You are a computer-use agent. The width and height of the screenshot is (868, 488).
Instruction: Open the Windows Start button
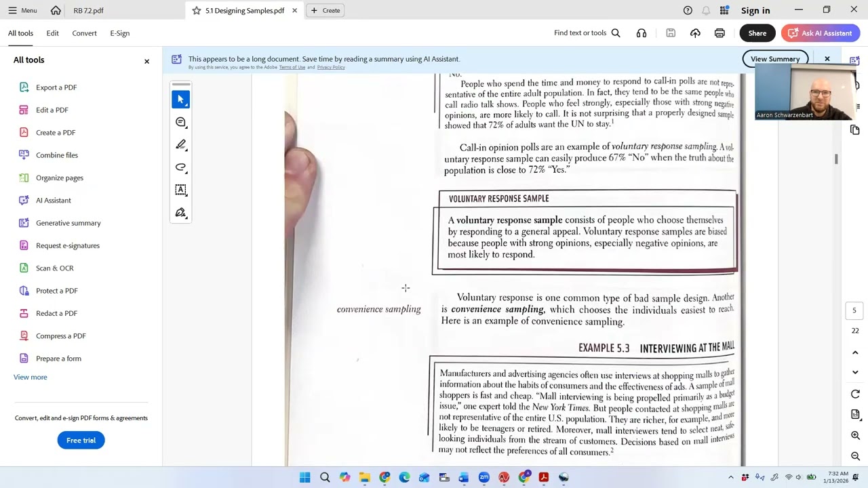[x=304, y=477]
